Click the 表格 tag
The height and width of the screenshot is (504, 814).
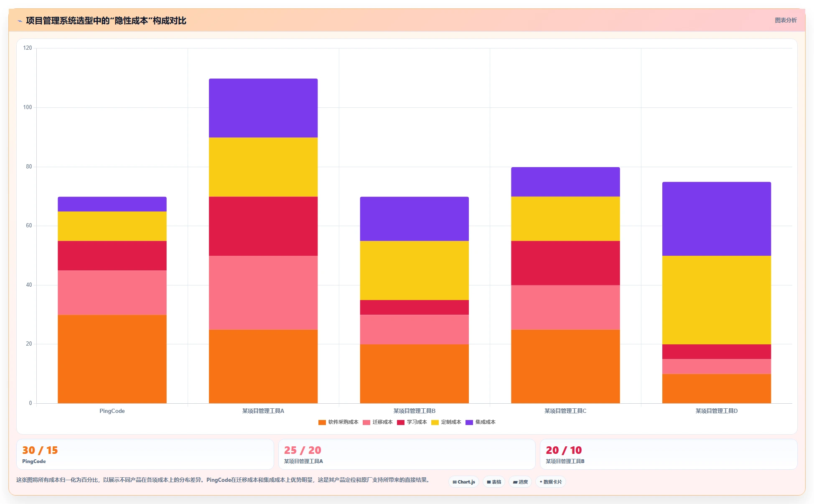pyautogui.click(x=494, y=482)
